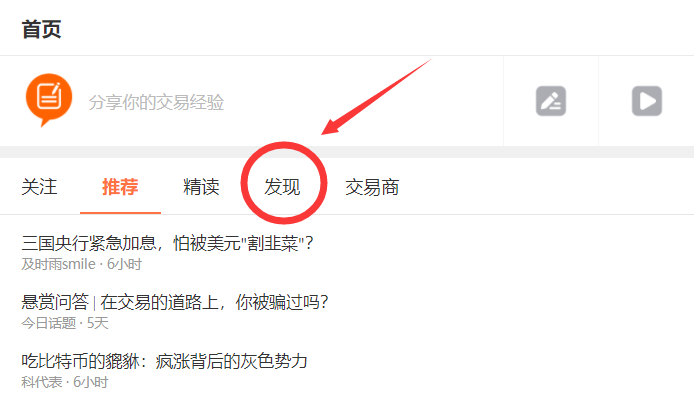
Task: Select the 推荐 tab
Action: point(120,187)
